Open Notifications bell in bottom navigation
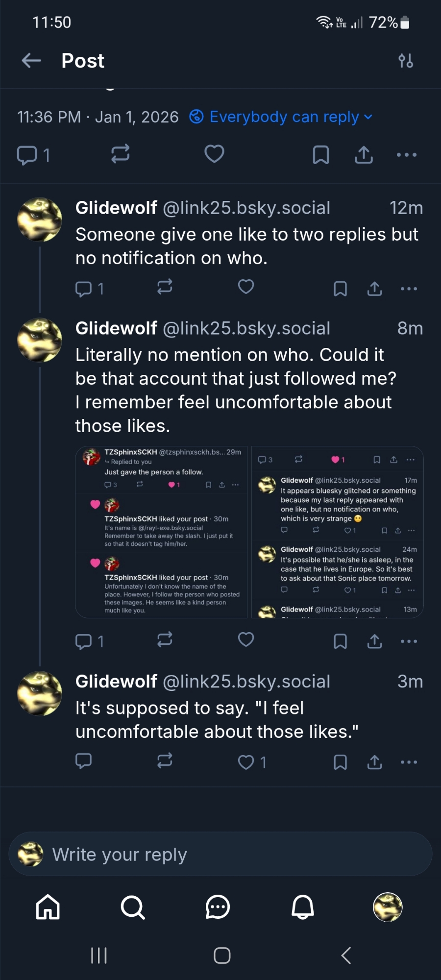The width and height of the screenshot is (441, 980). click(x=303, y=907)
